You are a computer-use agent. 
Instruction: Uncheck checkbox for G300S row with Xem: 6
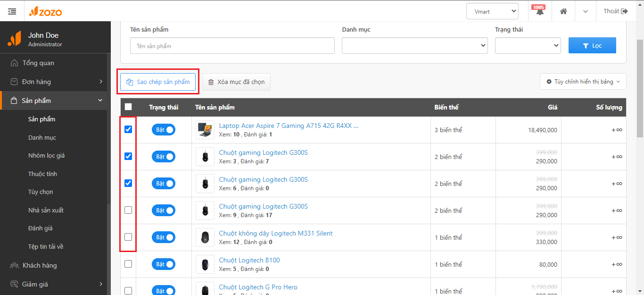128,183
